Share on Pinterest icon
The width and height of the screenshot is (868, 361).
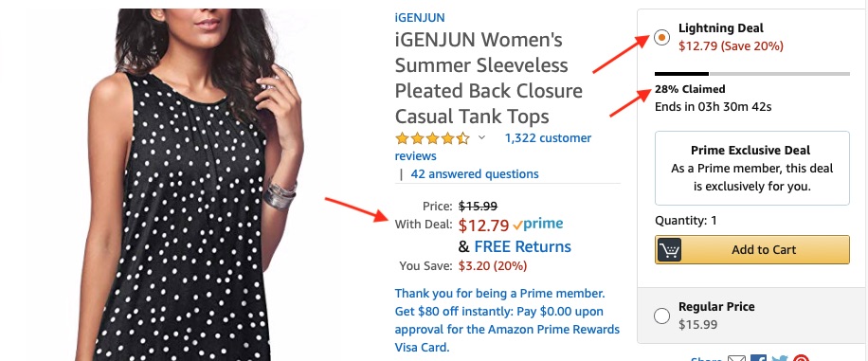tap(801, 359)
